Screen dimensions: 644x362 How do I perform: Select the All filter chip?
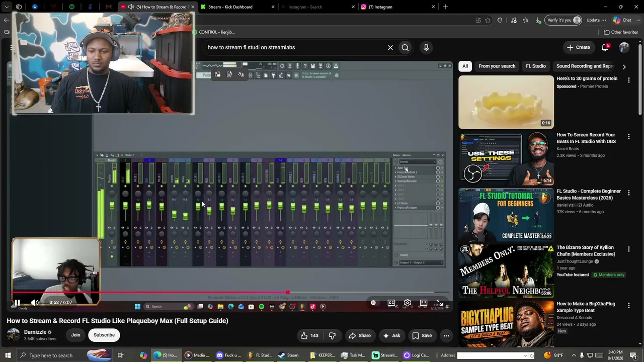pos(465,66)
